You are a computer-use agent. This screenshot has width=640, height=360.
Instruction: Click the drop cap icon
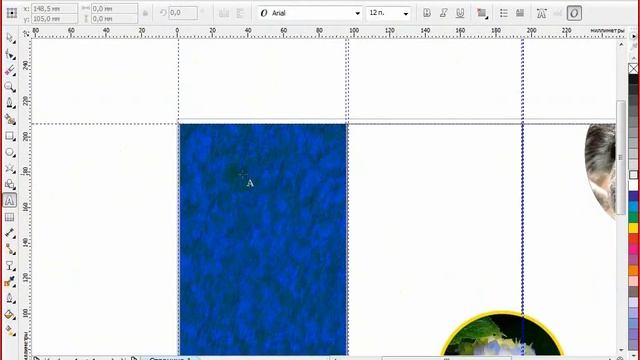520,13
